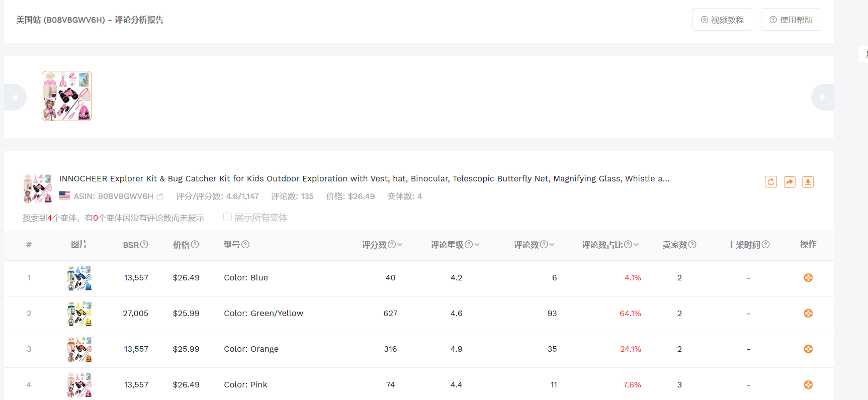Click the Orange variant product image
The image size is (868, 400).
(x=79, y=350)
